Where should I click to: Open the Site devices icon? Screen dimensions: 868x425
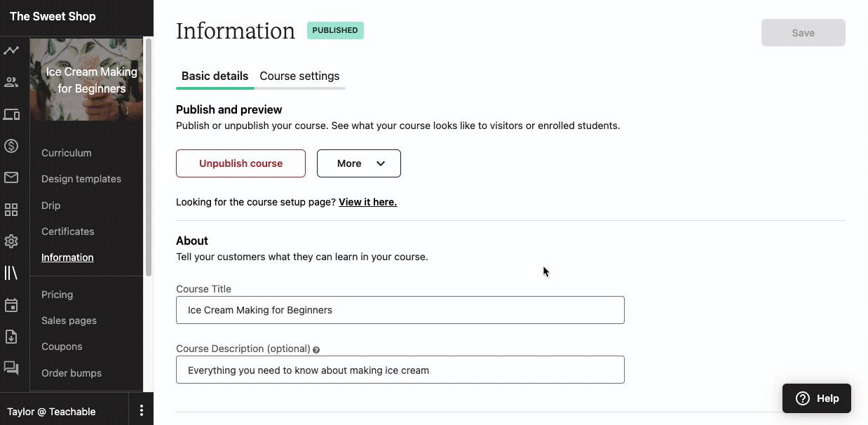coord(11,114)
